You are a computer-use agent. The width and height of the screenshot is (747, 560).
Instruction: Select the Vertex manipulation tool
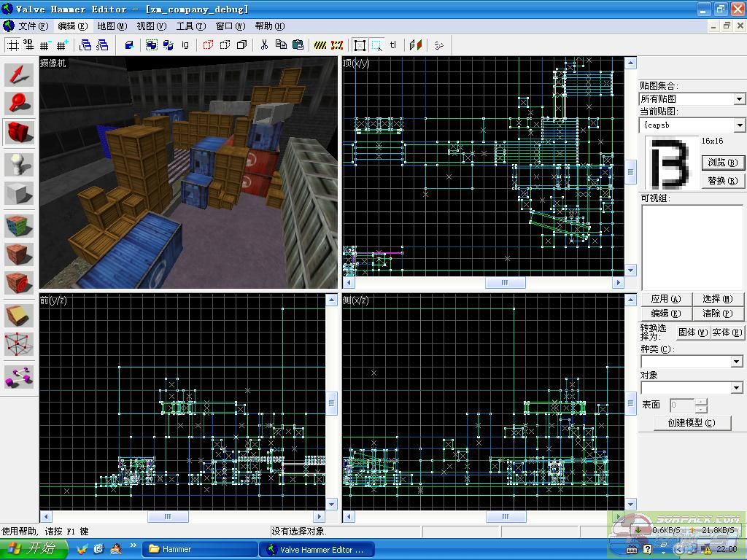(x=20, y=344)
